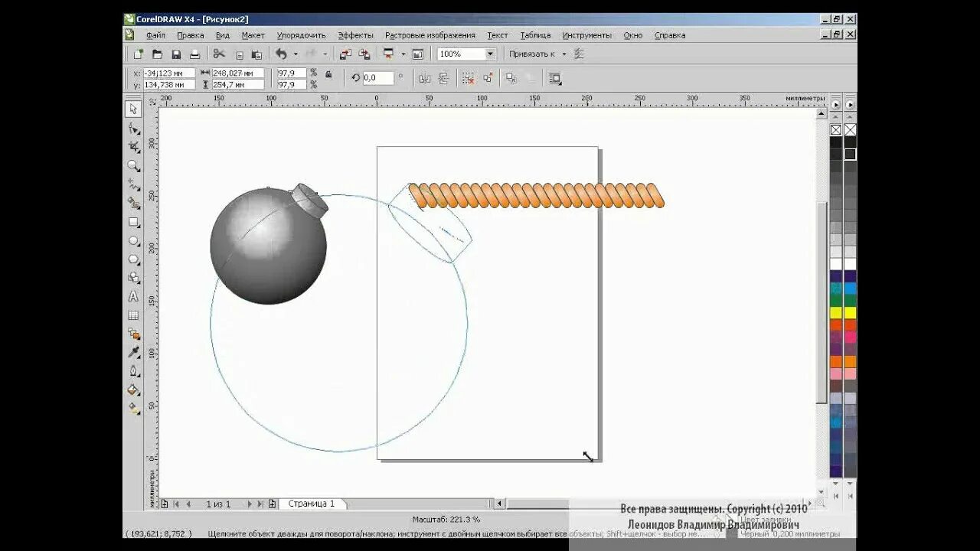Screen dimensions: 980x551
Task: Select the Freehand drawing tool
Action: point(133,184)
